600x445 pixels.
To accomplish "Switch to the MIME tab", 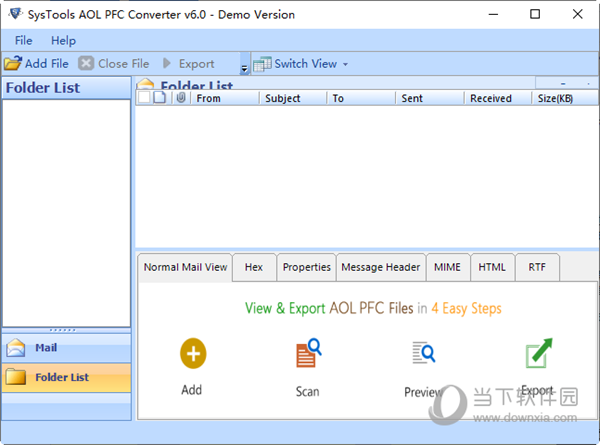I will (447, 267).
